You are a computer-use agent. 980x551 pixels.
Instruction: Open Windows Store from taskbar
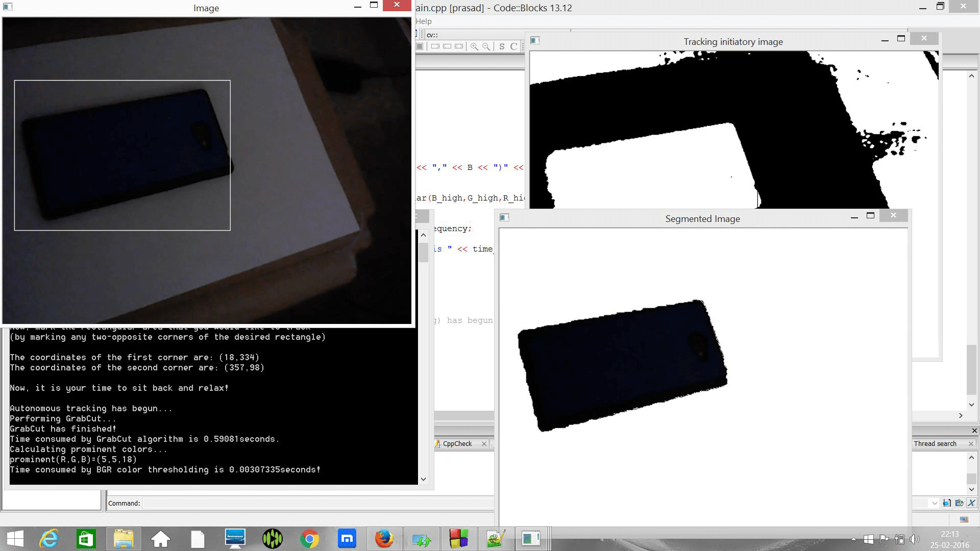[86, 539]
